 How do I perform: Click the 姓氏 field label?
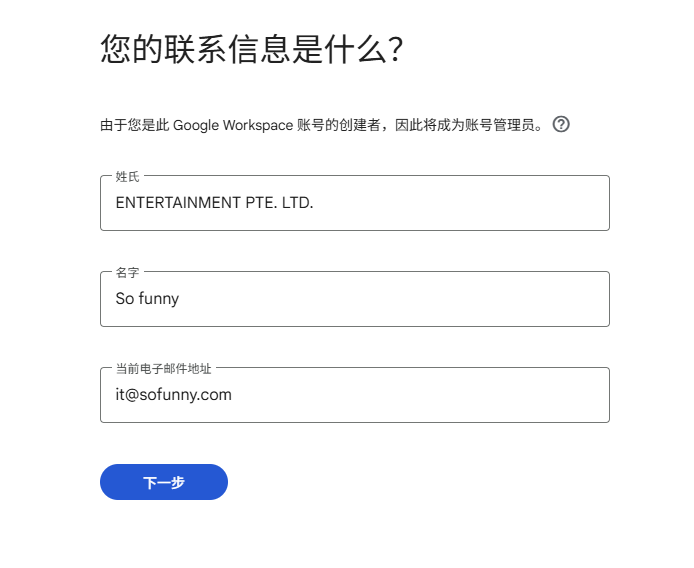(x=127, y=177)
